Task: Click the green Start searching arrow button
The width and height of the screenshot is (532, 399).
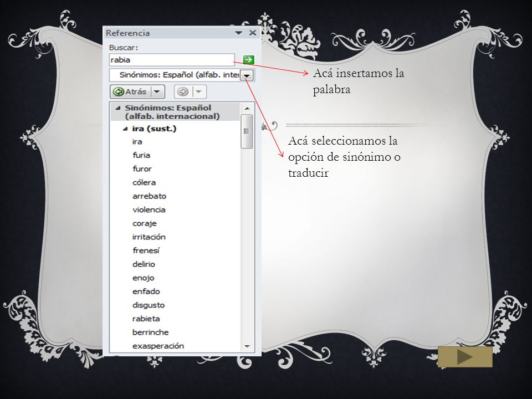Action: pos(248,60)
